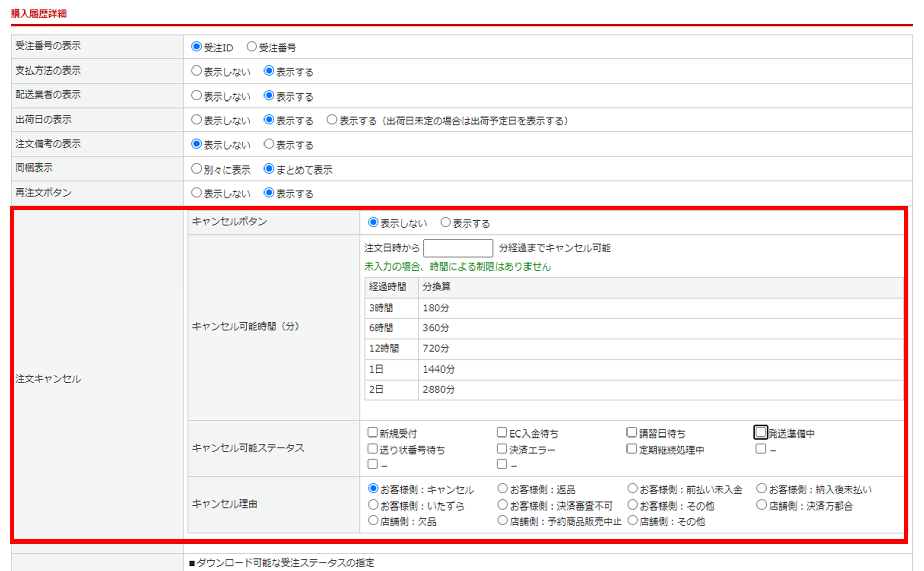Screen dimensions: 924x571
Task: Pick cancel reason 店舗側：決済方都合
Action: (x=762, y=505)
